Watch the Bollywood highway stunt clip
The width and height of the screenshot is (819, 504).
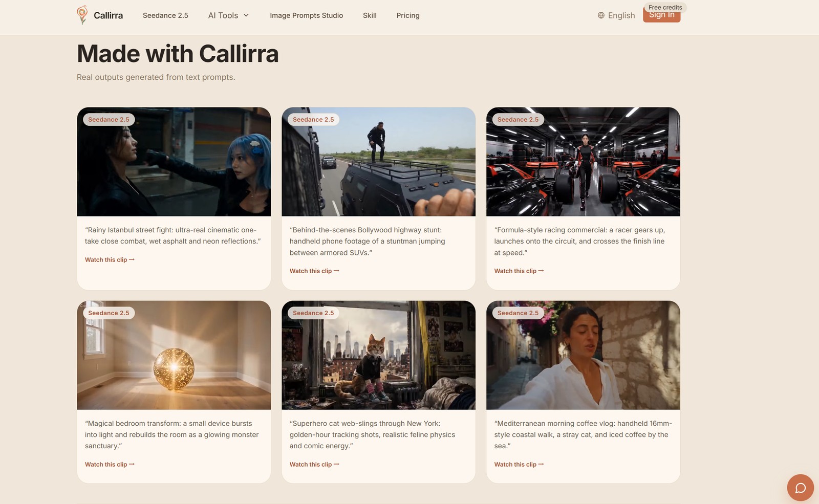tap(314, 271)
